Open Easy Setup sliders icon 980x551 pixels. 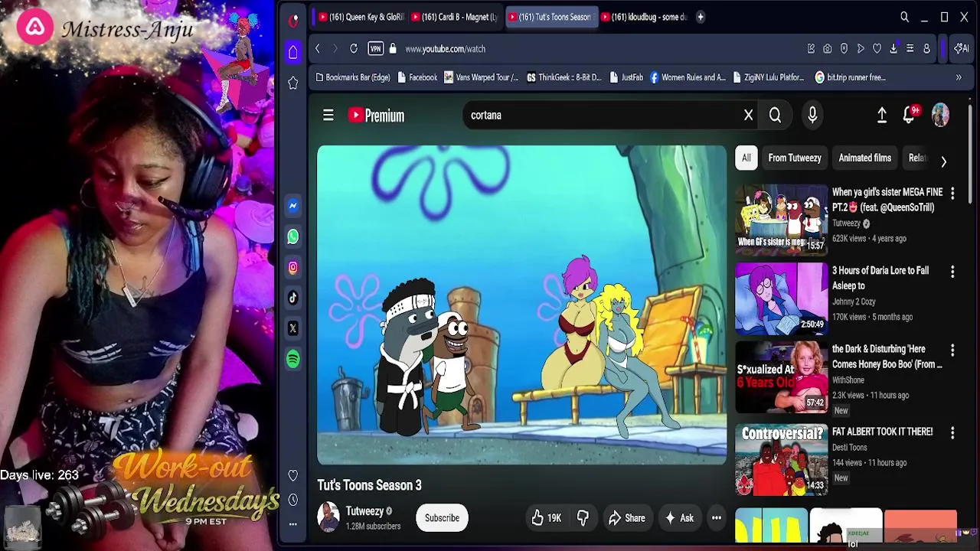[910, 49]
